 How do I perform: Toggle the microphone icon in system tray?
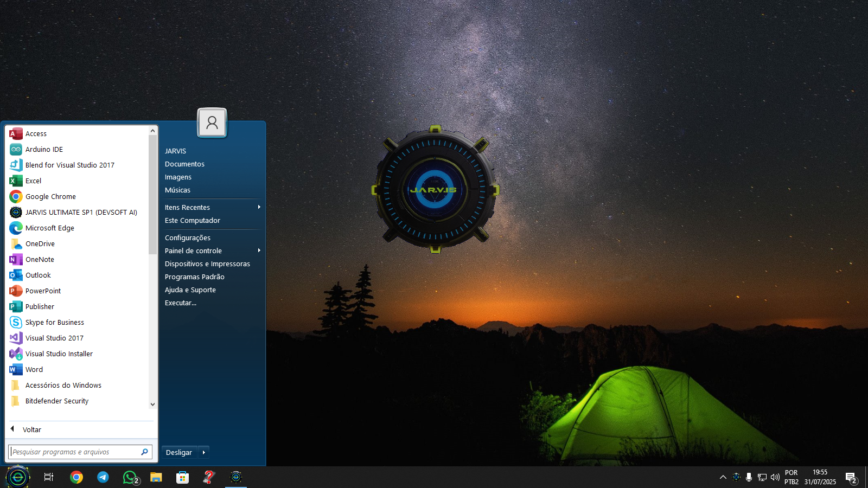pos(749,477)
